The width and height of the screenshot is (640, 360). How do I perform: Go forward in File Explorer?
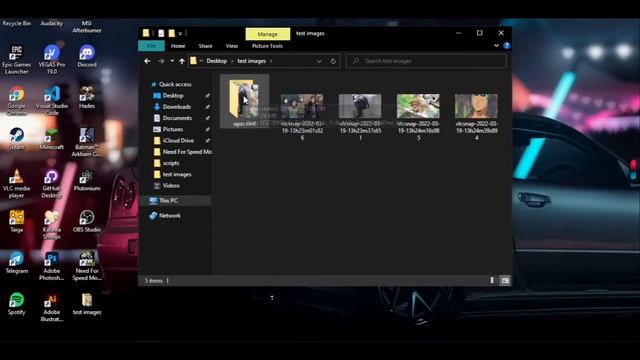(x=161, y=61)
